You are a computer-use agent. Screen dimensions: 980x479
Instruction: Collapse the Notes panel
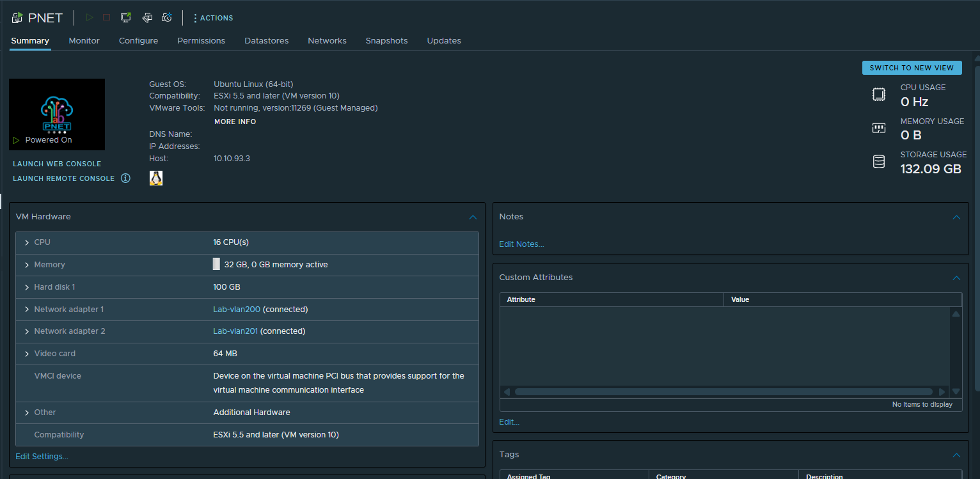[956, 217]
